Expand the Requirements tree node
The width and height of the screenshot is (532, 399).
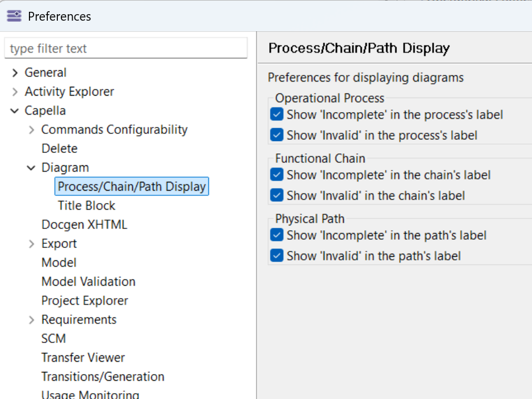[x=31, y=319]
